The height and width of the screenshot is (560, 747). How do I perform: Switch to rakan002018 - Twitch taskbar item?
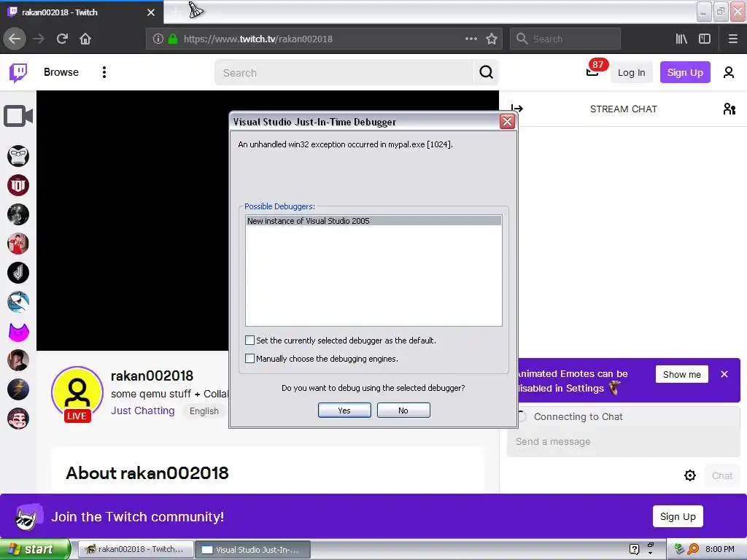135,549
